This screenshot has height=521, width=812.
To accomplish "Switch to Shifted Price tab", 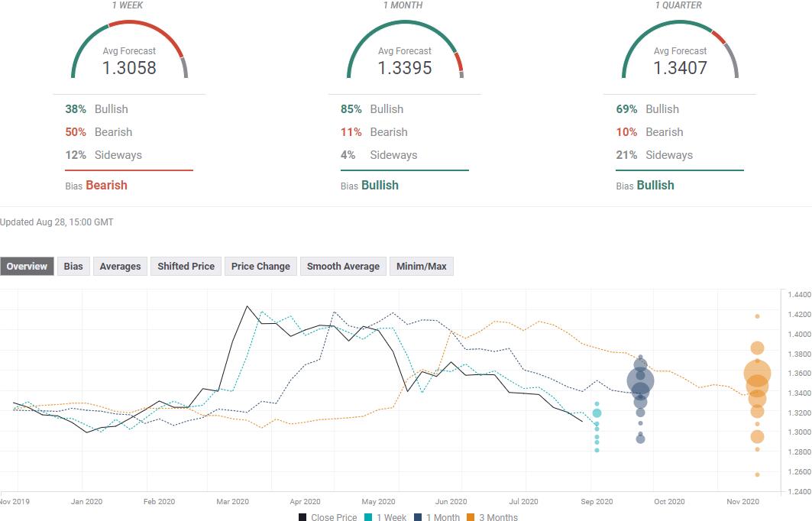I will (x=186, y=266).
